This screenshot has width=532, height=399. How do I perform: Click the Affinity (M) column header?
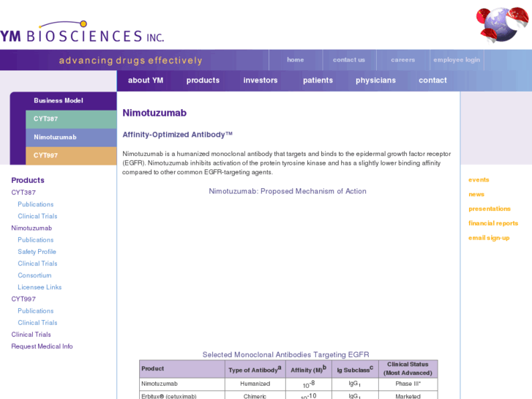click(x=309, y=369)
